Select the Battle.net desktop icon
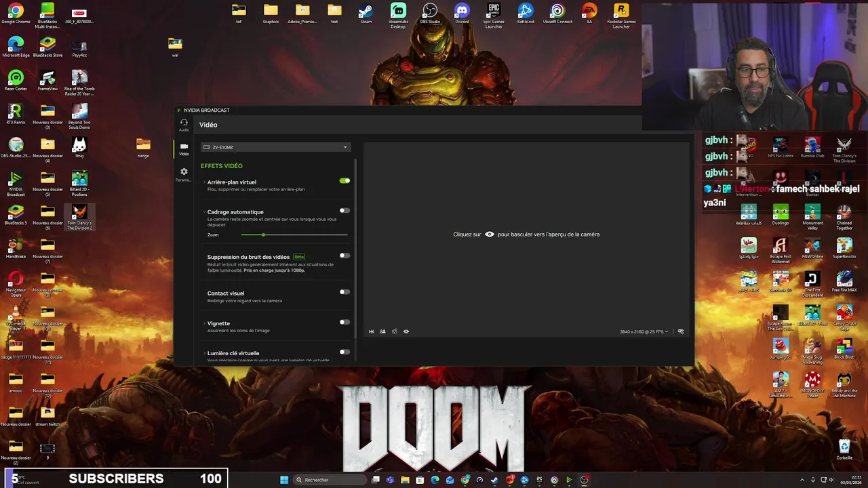This screenshot has width=868, height=488. [526, 14]
